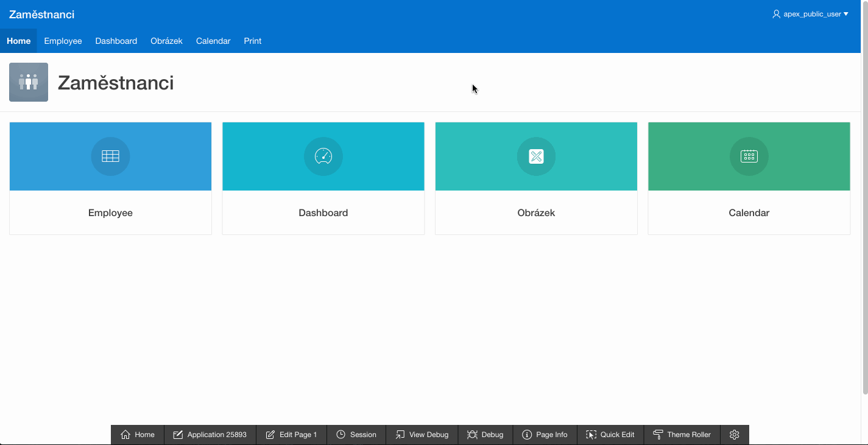This screenshot has height=445, width=868.
Task: Click the Zaměstnanci app title link
Action: coord(41,14)
